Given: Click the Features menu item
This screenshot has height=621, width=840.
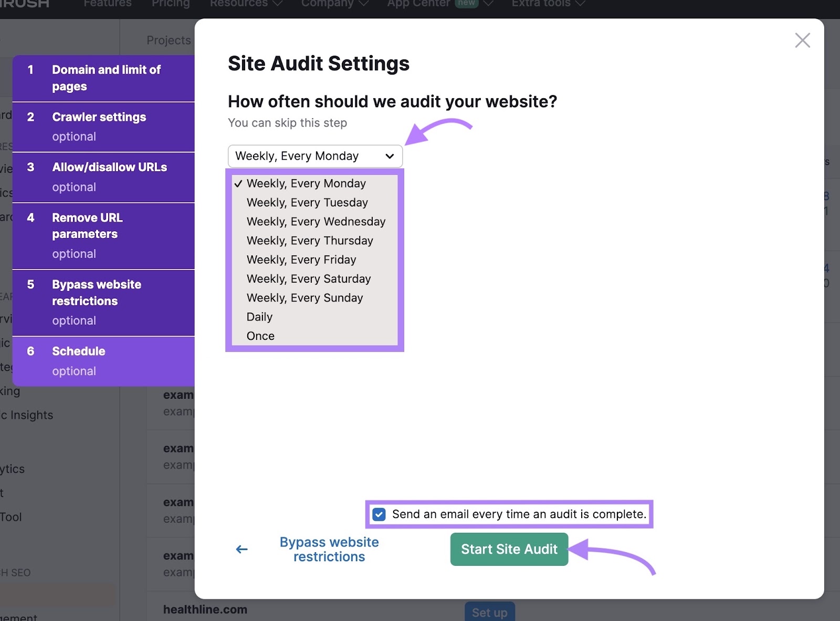Looking at the screenshot, I should pyautogui.click(x=107, y=4).
